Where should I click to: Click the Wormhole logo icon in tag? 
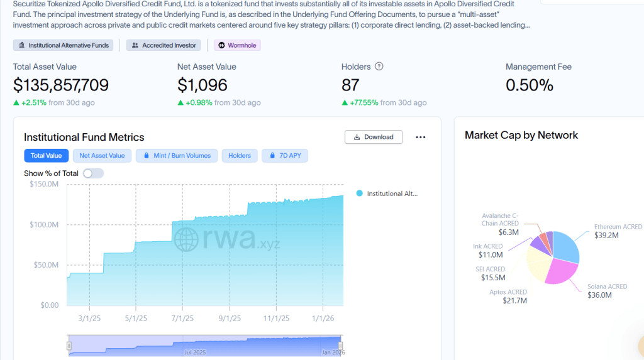[222, 45]
